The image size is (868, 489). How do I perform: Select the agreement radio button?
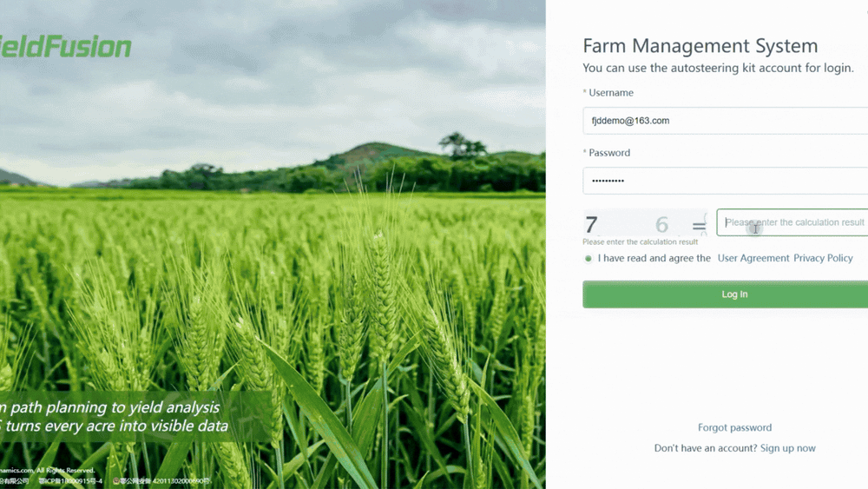pos(588,259)
